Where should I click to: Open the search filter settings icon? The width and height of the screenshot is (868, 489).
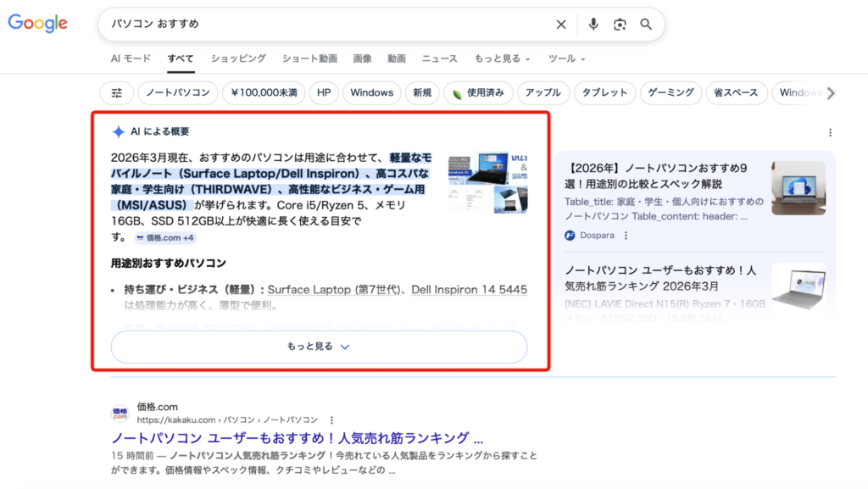[117, 93]
